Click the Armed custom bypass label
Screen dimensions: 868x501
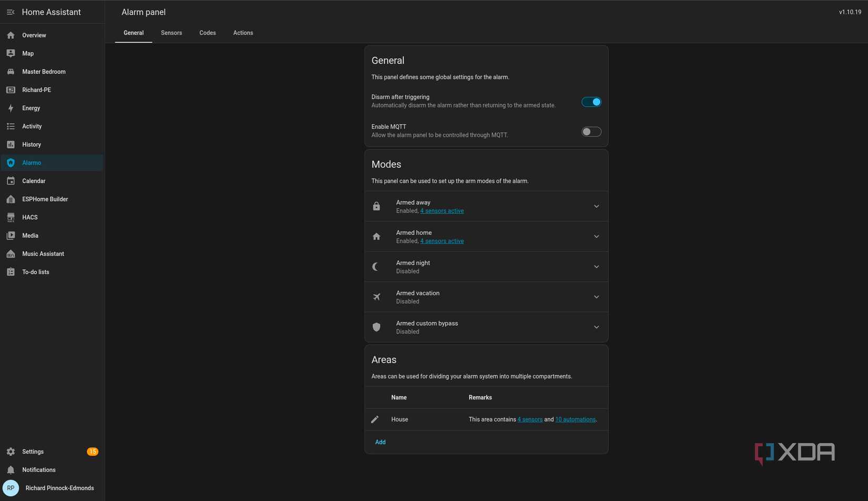(x=427, y=324)
